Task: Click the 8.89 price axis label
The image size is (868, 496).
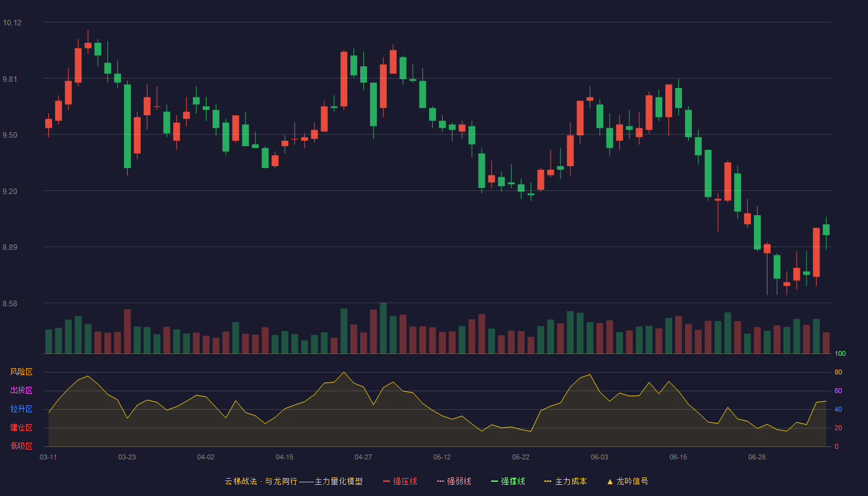Action: pyautogui.click(x=10, y=247)
